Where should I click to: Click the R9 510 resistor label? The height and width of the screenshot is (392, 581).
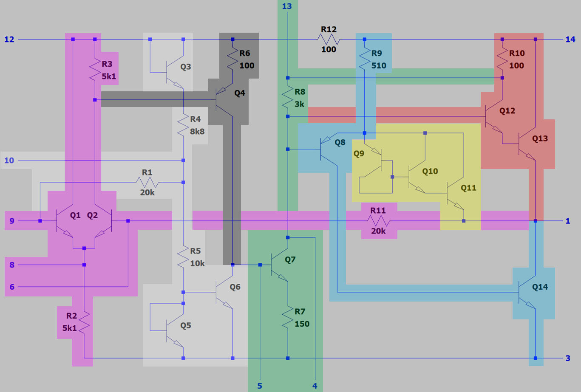click(x=378, y=59)
